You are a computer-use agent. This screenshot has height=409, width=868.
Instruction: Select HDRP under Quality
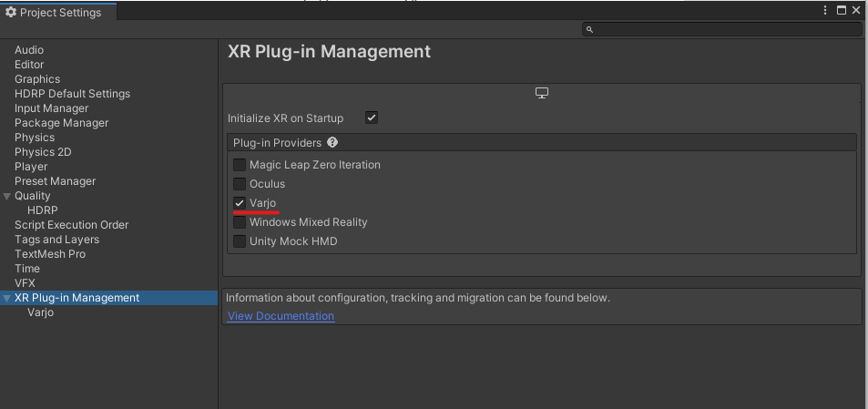tap(42, 210)
